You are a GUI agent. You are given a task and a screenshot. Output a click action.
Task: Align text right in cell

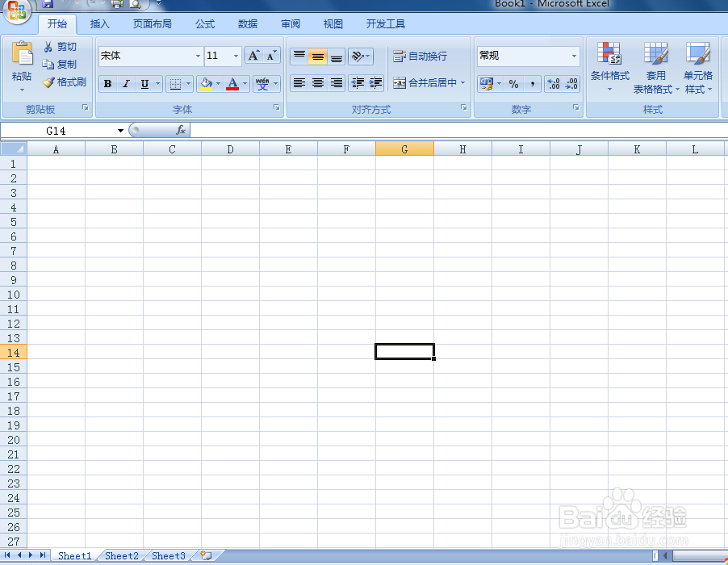tap(336, 83)
